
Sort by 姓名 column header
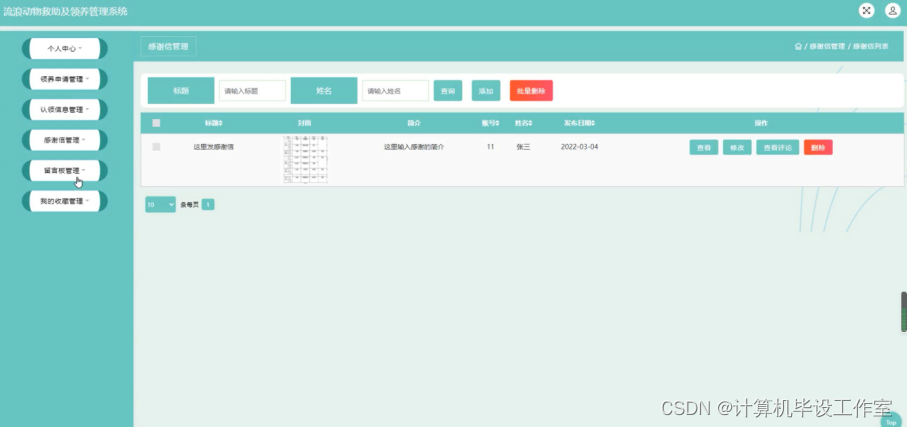click(523, 123)
